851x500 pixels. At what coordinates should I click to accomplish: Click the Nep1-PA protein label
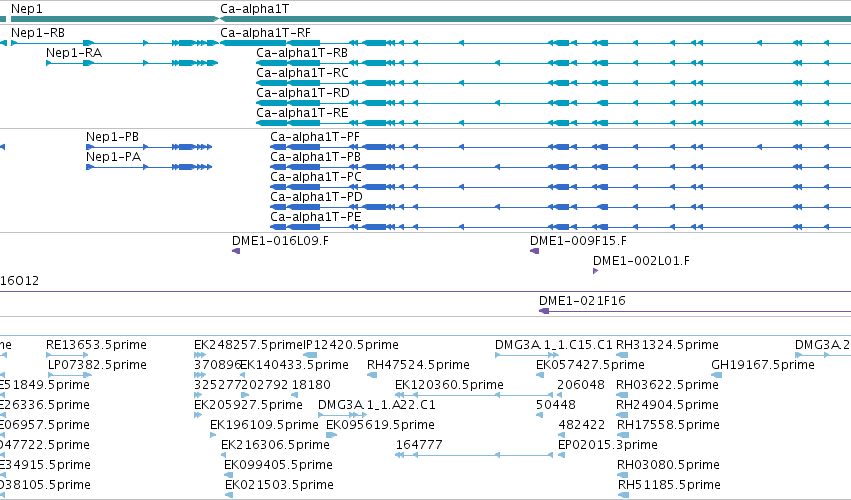pos(113,157)
